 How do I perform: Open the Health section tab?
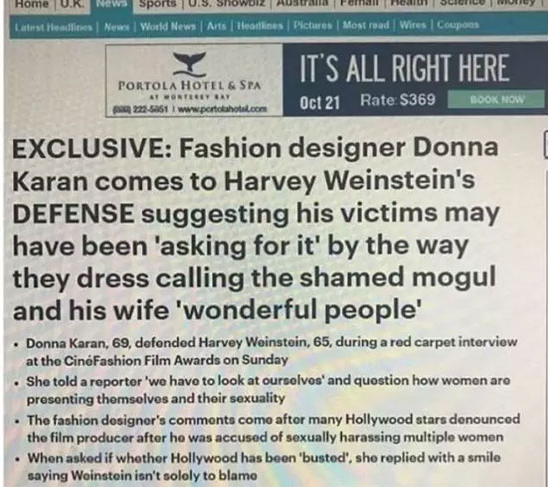coord(410,3)
